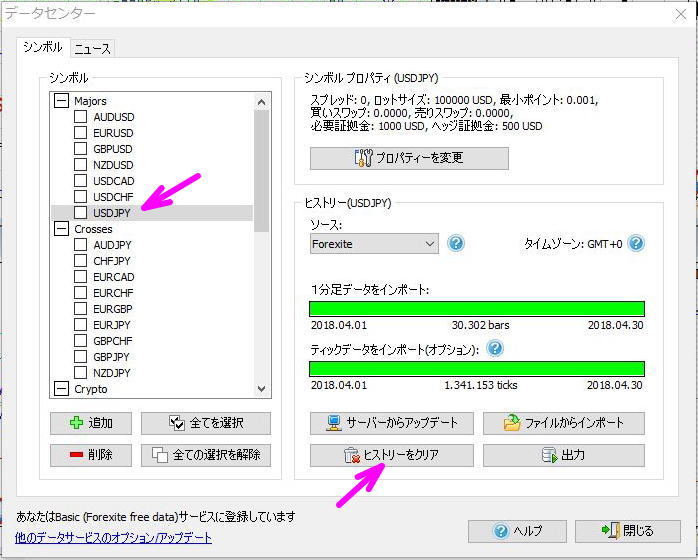Click the 30.302 bars value
The image size is (698, 560).
[x=480, y=325]
